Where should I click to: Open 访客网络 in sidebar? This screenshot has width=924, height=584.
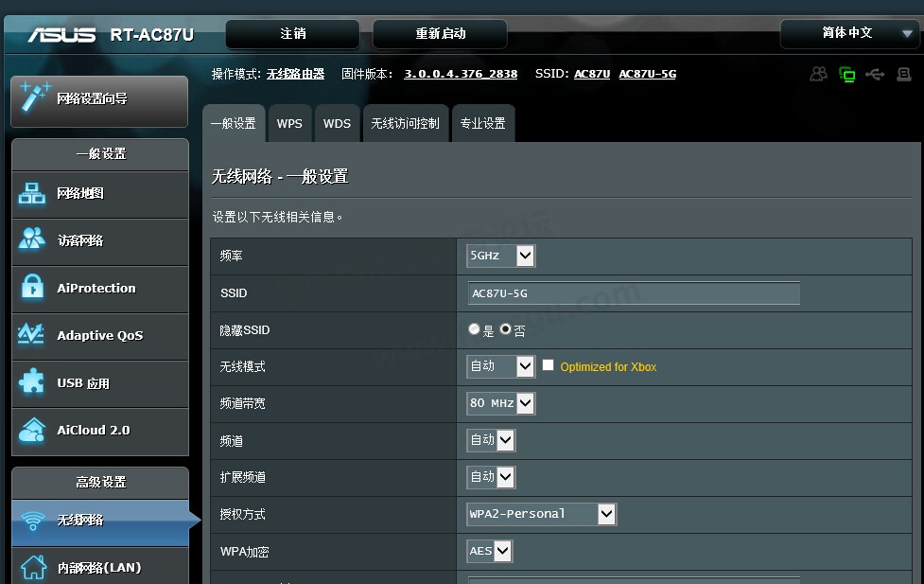tap(100, 242)
